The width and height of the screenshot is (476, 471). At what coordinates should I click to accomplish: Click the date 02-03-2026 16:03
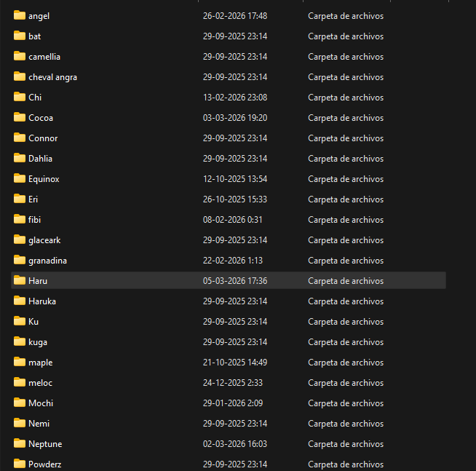click(235, 443)
